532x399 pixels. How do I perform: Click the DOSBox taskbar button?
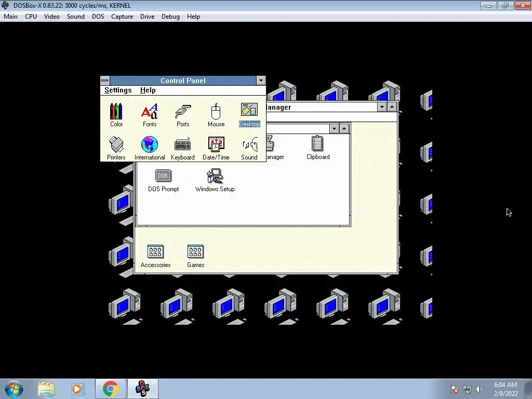click(142, 389)
